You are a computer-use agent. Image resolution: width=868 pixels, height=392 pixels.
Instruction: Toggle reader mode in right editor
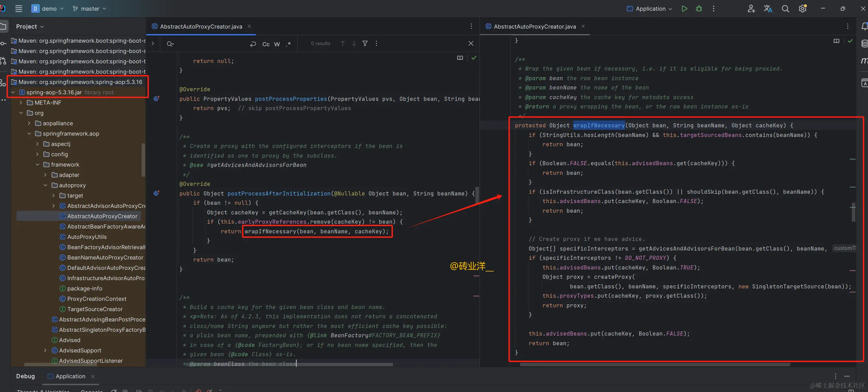pos(836,41)
